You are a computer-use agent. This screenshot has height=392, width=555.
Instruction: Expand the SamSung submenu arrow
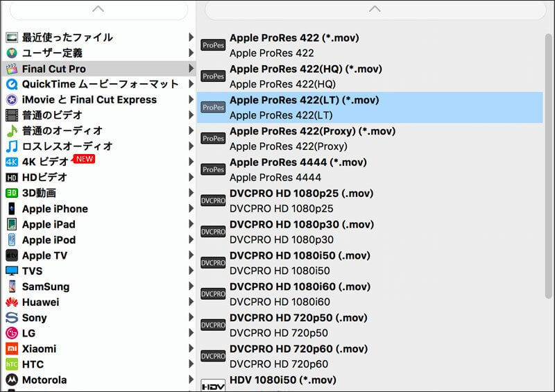[191, 286]
